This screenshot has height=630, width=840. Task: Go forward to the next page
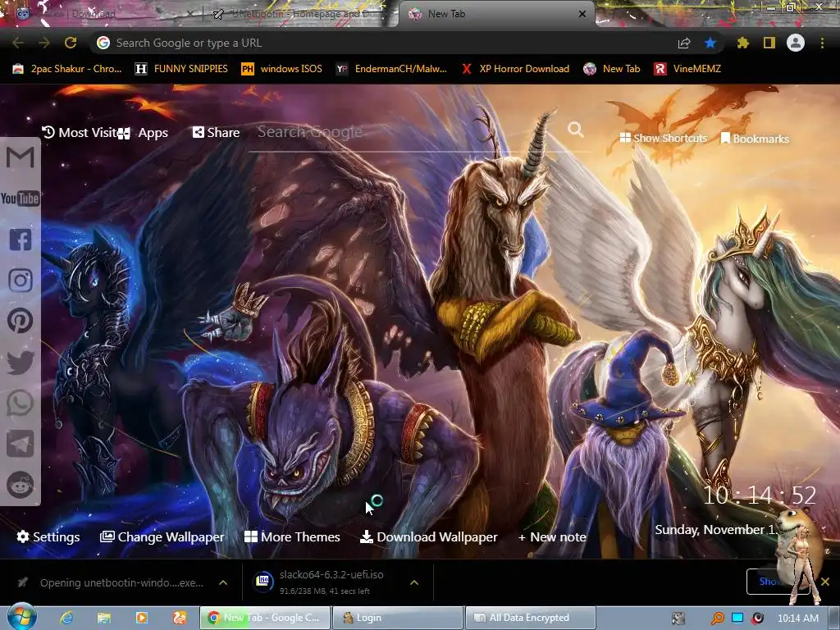44,43
